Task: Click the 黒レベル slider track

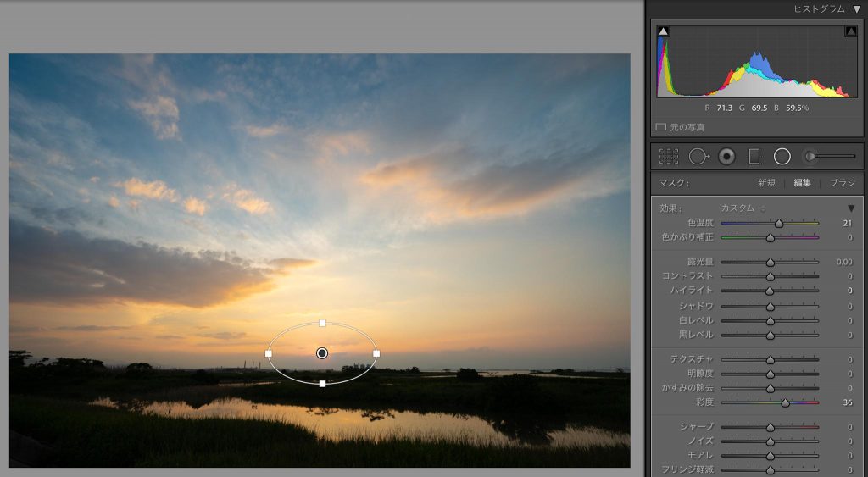Action: click(x=770, y=335)
